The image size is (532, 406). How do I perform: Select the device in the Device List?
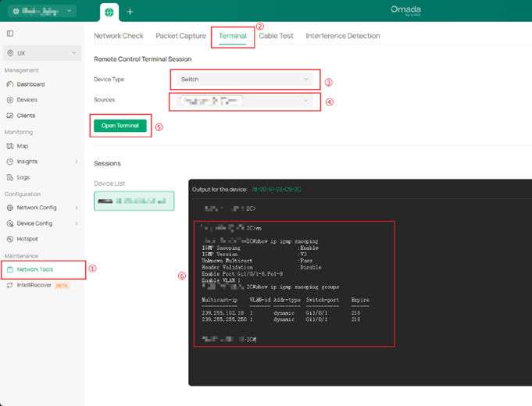(x=134, y=201)
